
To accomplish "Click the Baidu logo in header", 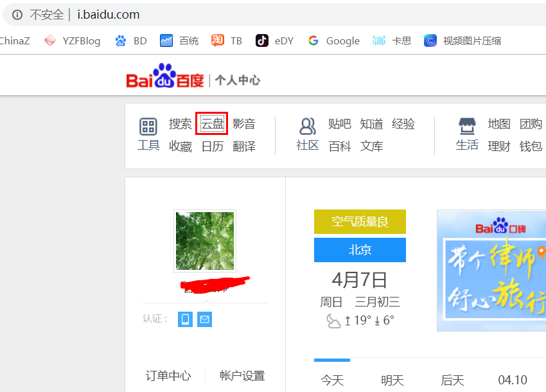I will tap(164, 78).
